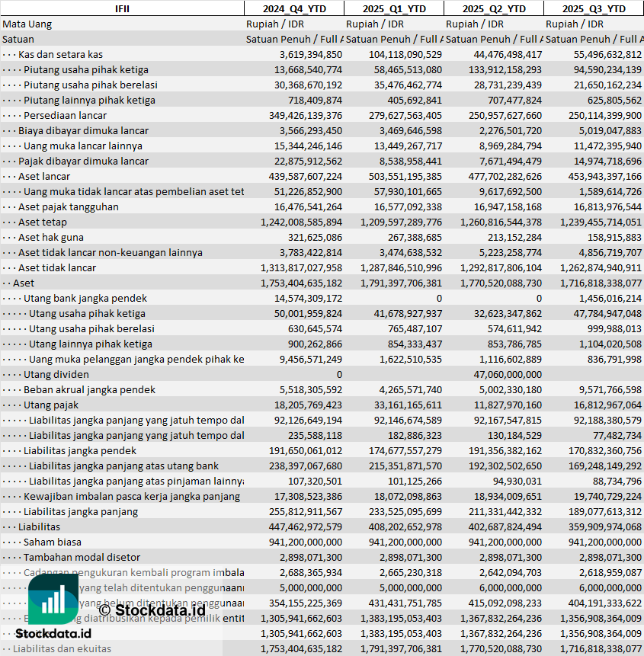The height and width of the screenshot is (656, 644).
Task: Select Pajak dibayar dimuka lancar label
Action: tap(83, 161)
